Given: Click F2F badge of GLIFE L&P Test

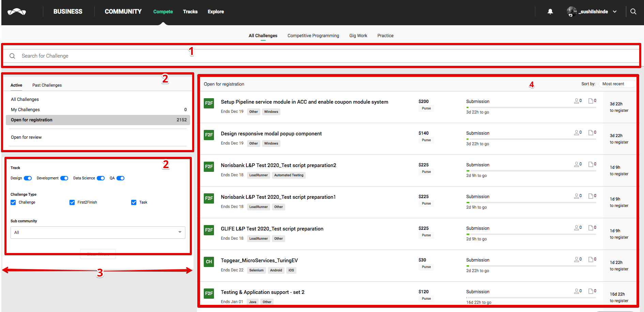Looking at the screenshot, I should [x=209, y=230].
